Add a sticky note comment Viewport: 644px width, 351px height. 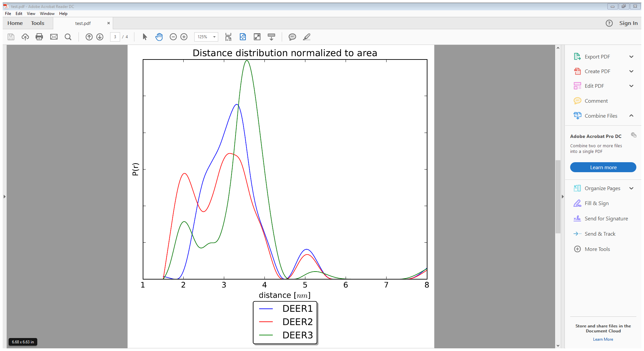tap(292, 37)
